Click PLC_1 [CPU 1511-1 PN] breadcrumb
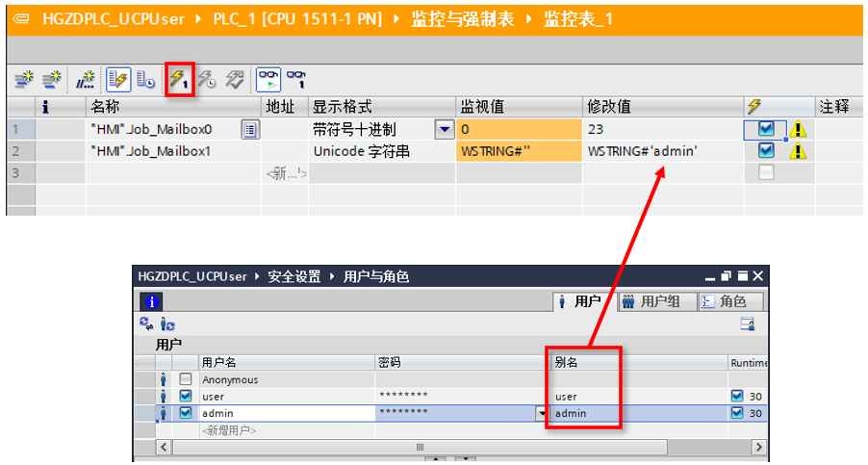The image size is (868, 465). pos(297,19)
